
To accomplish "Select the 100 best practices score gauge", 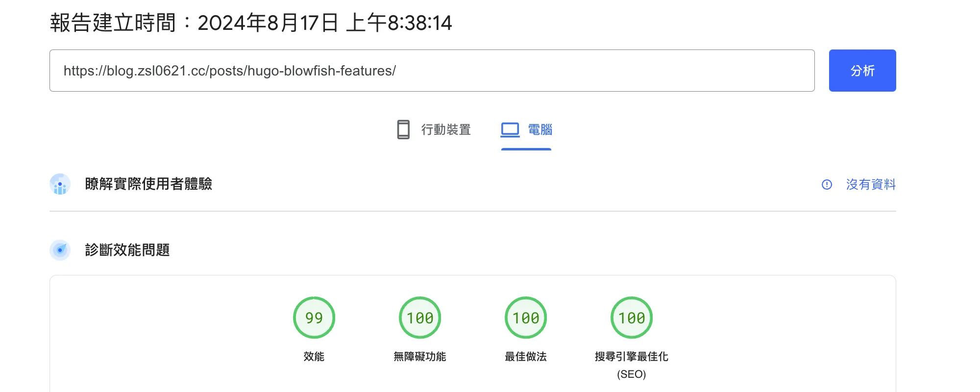I will [526, 318].
